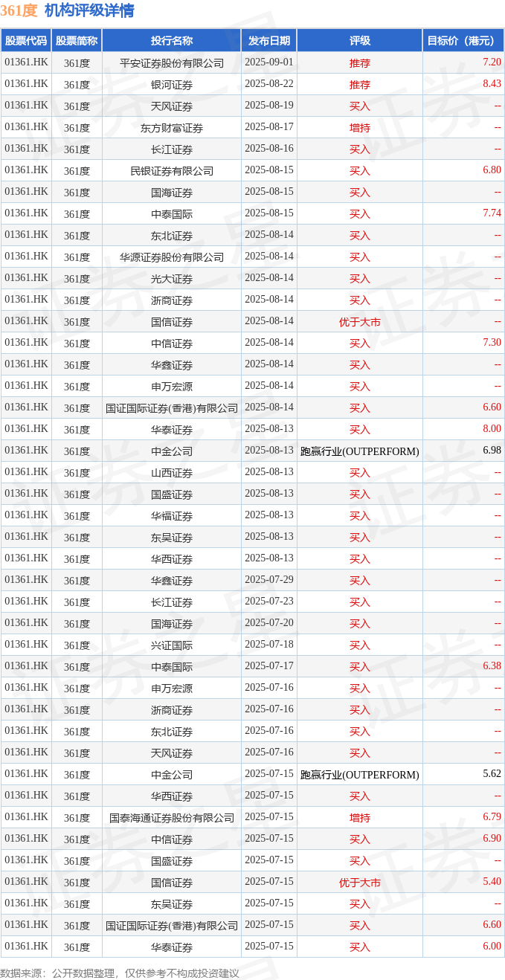Click target price 7.30
This screenshot has width=505, height=980.
(492, 343)
